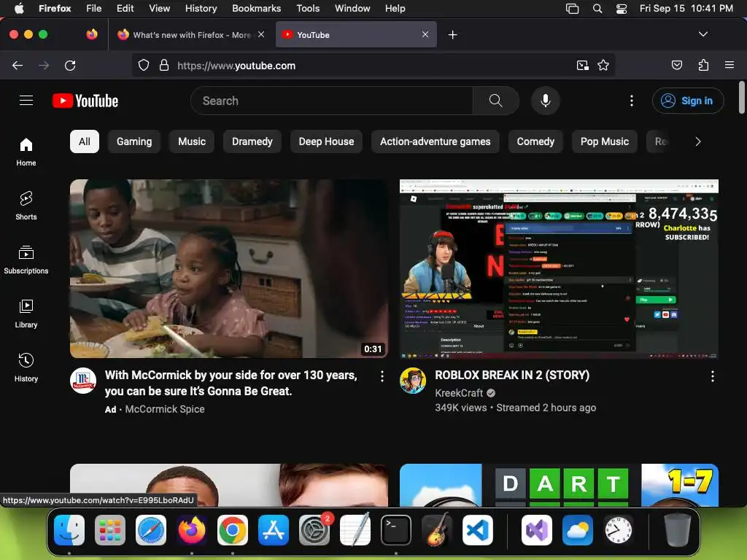Open YouTube settings three-dot menu

pos(631,101)
